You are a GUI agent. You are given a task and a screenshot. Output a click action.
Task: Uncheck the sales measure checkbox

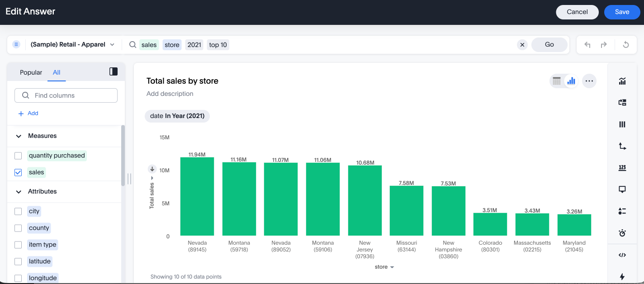(x=18, y=172)
